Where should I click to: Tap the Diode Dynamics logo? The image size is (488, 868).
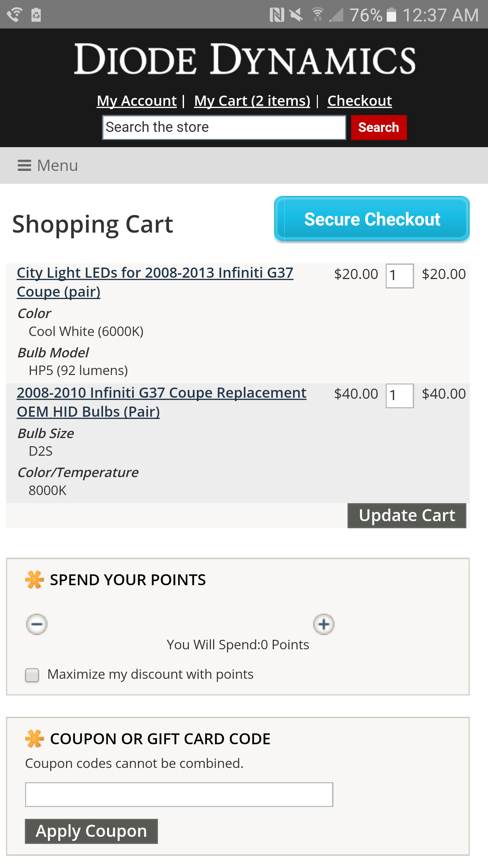[x=244, y=59]
